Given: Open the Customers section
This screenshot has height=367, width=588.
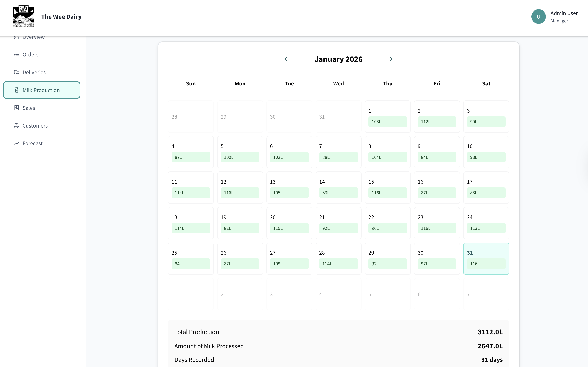Looking at the screenshot, I should (35, 125).
